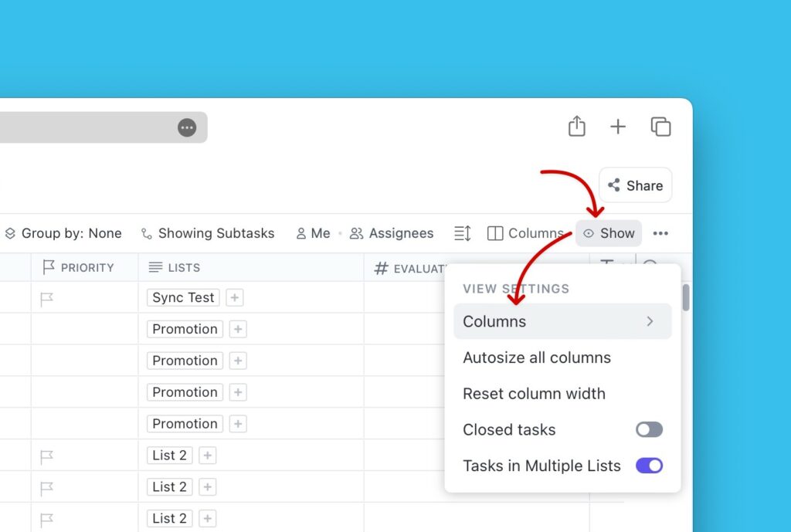The height and width of the screenshot is (532, 791).
Task: Select Autosize all columns
Action: point(537,357)
